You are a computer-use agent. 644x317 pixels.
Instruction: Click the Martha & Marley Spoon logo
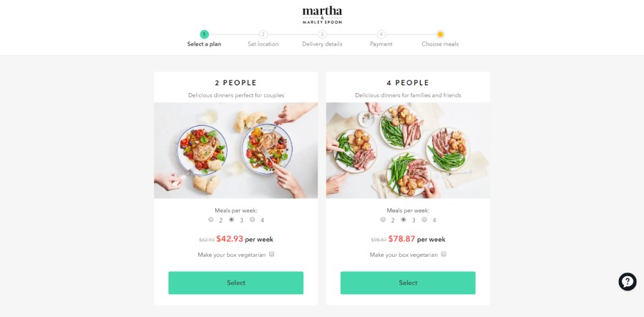point(322,15)
